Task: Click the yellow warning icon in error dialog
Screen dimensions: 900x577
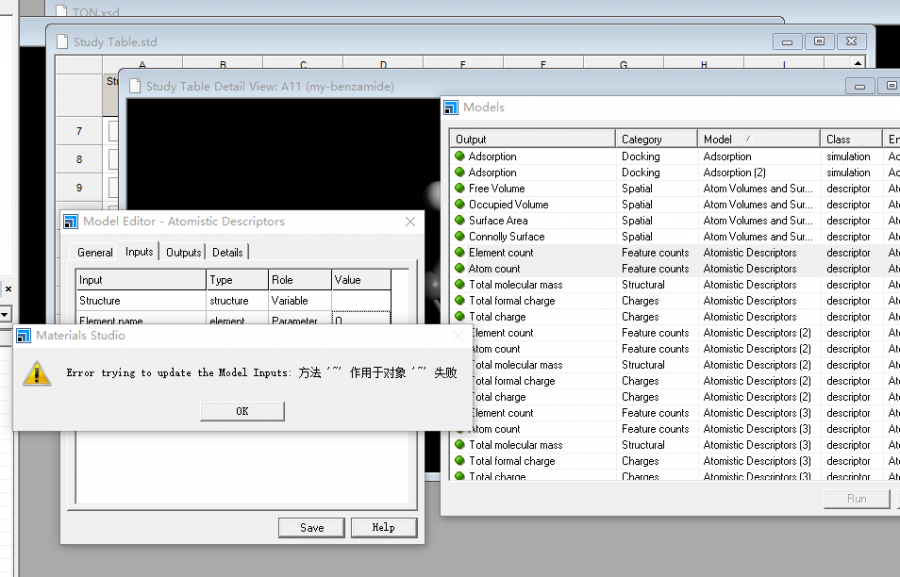Action: (x=37, y=374)
